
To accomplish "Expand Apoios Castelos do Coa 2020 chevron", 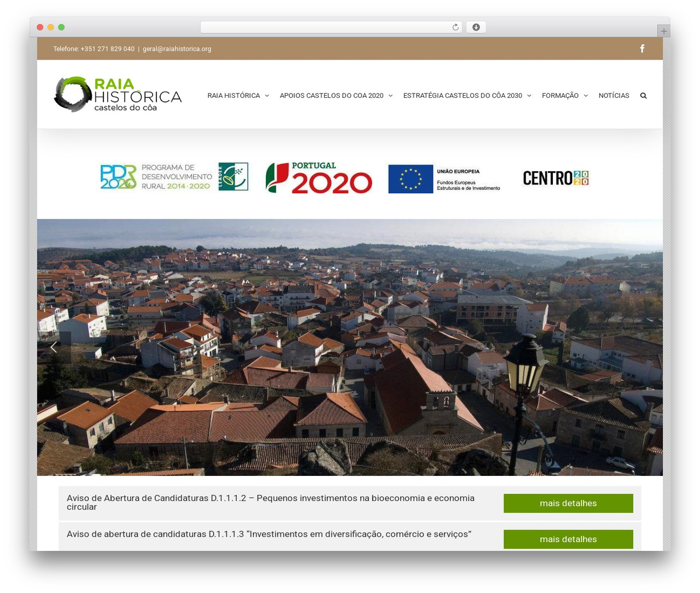I will 390,96.
